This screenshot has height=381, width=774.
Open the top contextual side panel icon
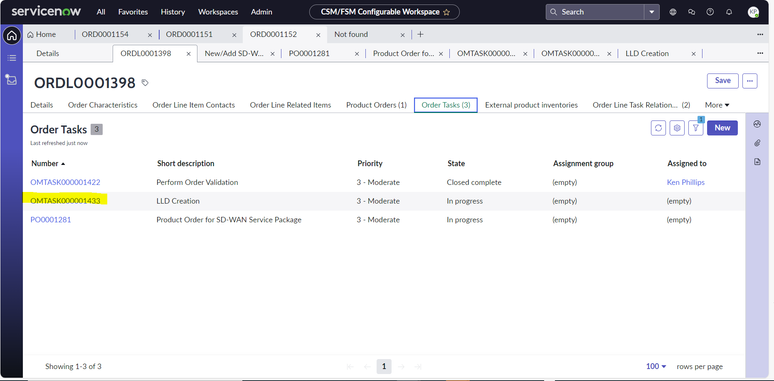pos(757,124)
